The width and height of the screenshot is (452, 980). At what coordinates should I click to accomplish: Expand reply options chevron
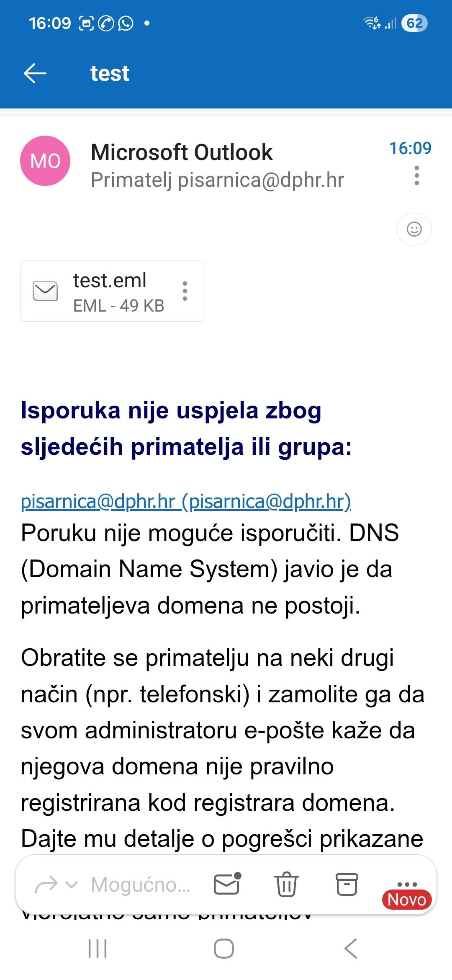pos(72,885)
